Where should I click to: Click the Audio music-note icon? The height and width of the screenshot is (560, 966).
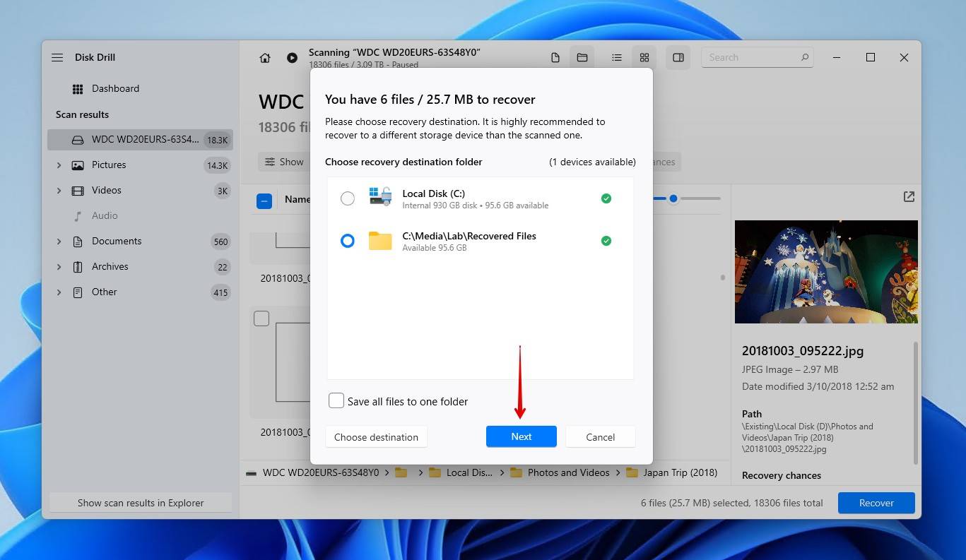coord(78,216)
